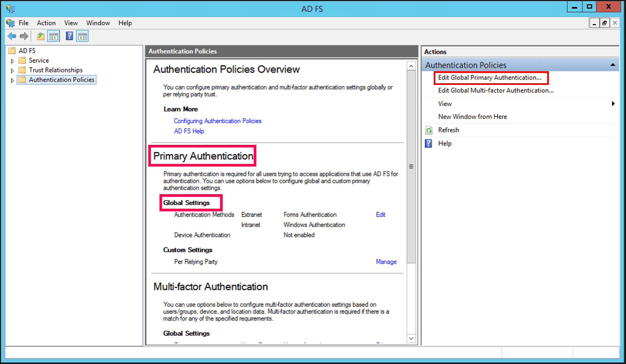Select the AD FS root tree item

point(27,50)
